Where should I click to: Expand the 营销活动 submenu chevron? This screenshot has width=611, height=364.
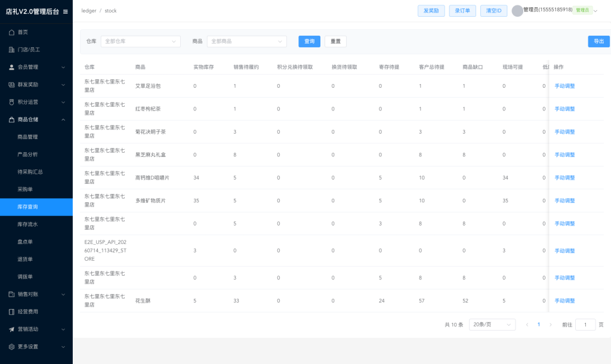click(x=63, y=329)
